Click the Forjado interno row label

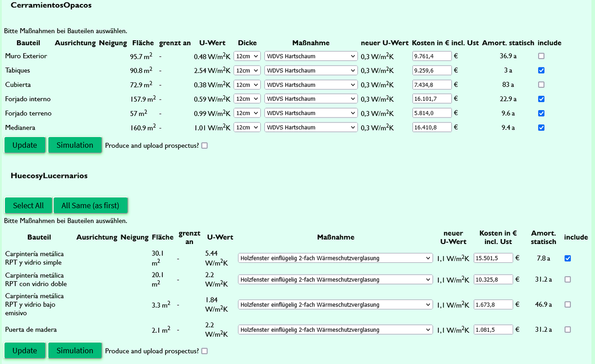click(x=28, y=99)
